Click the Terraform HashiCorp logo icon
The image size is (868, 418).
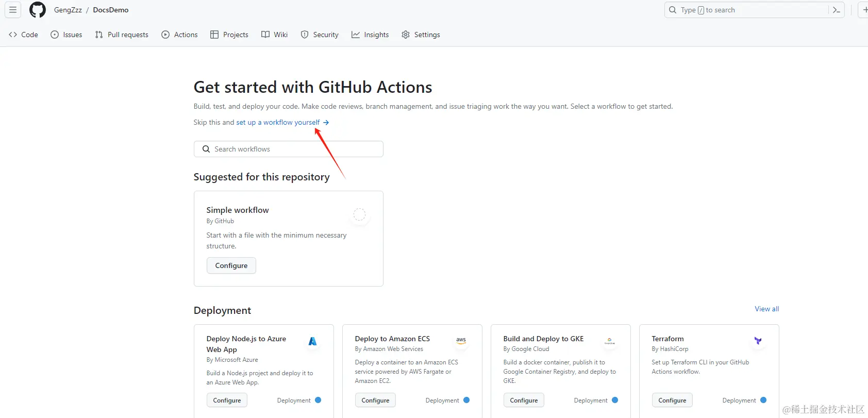coord(758,341)
